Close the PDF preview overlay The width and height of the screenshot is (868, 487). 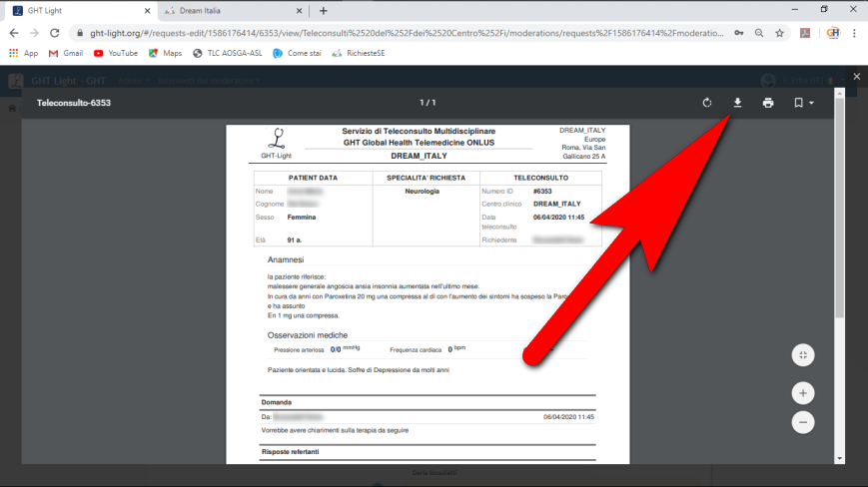(856, 76)
